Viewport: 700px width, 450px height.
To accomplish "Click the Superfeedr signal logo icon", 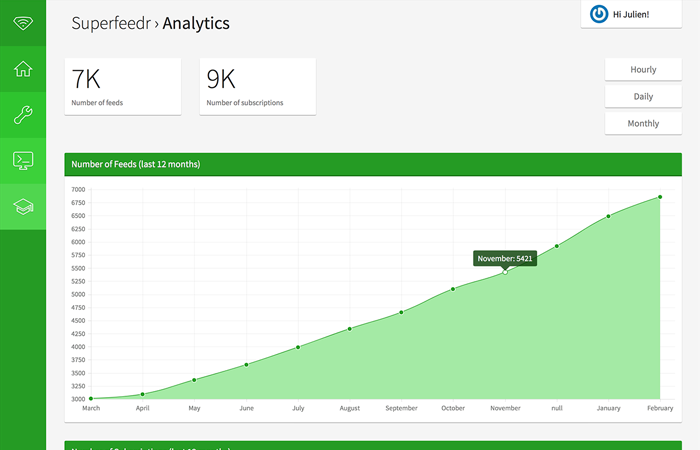I will 23,22.
